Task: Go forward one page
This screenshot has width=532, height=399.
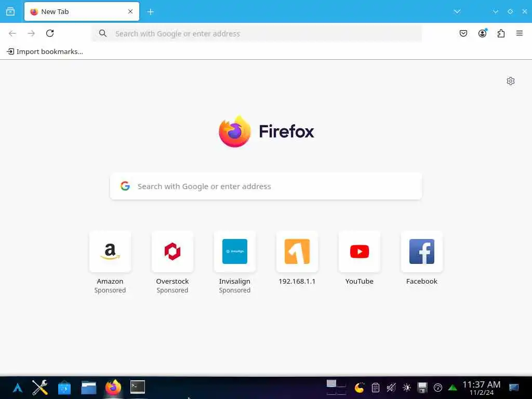Action: click(x=31, y=33)
